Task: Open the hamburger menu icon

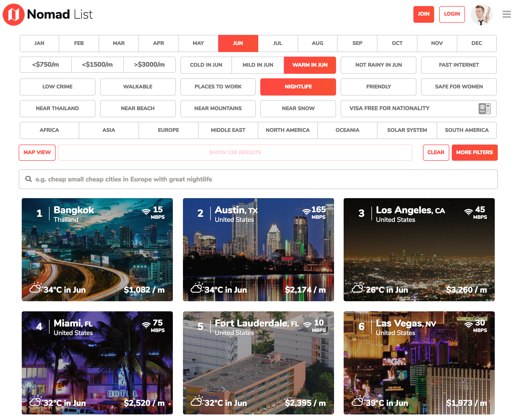Action: (x=506, y=14)
